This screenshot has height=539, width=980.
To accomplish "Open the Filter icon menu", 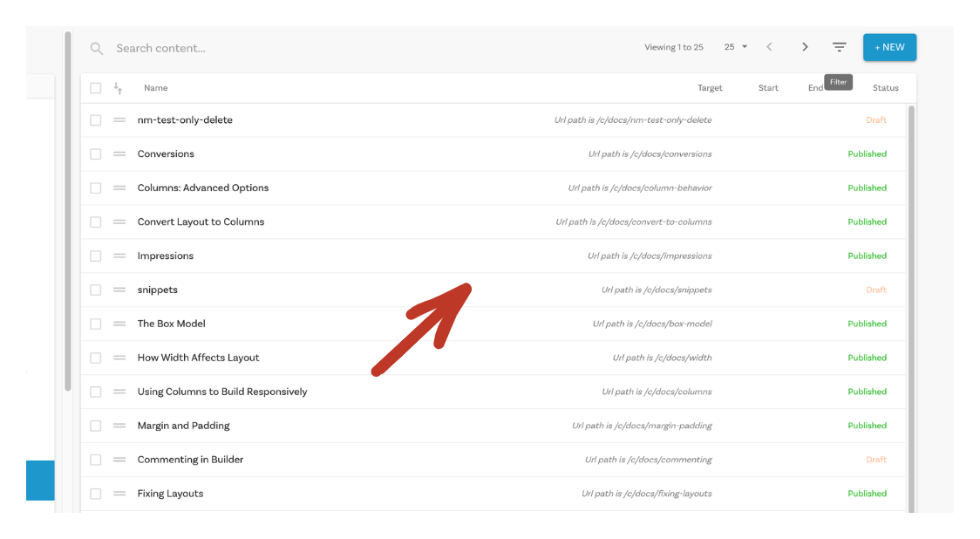I will [839, 47].
